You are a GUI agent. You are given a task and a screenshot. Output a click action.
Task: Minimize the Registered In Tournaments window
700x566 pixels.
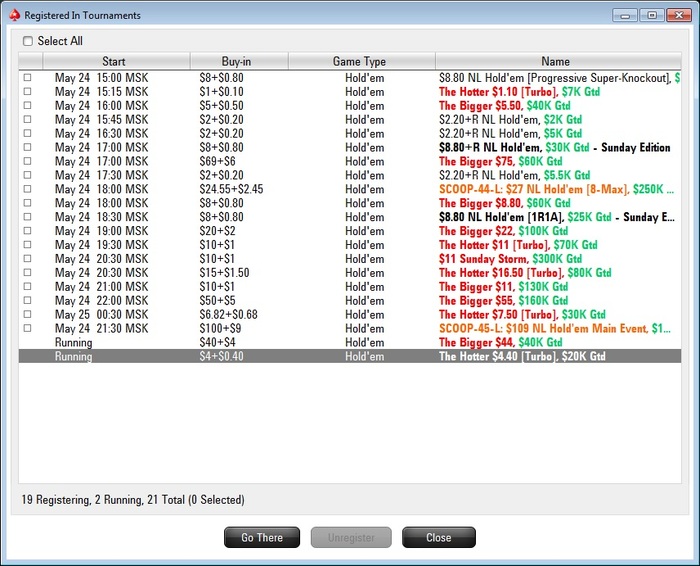pos(625,16)
